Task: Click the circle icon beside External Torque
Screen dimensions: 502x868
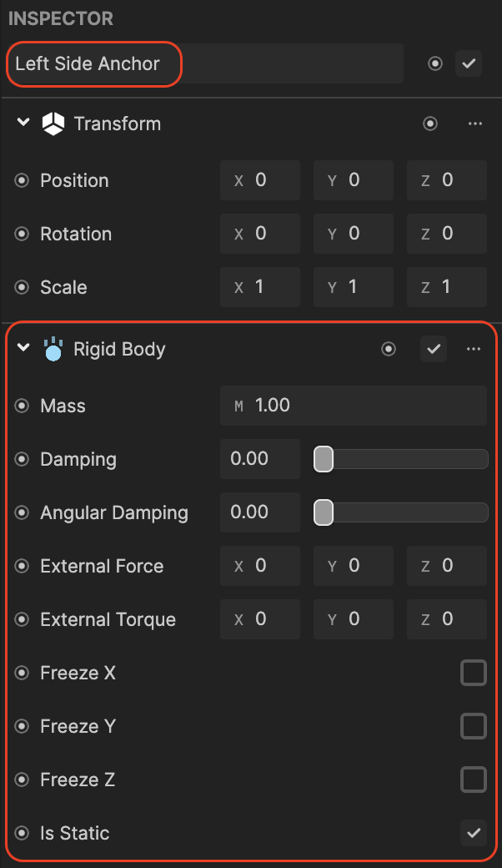Action: click(x=22, y=619)
